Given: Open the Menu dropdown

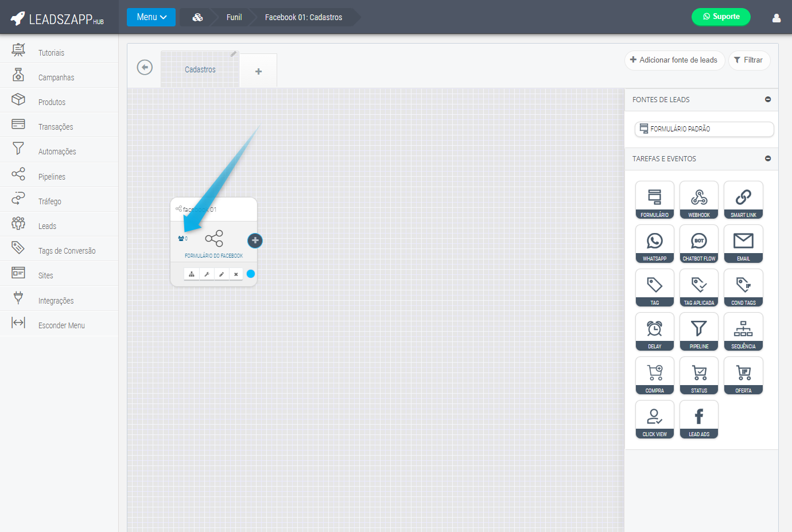Looking at the screenshot, I should point(151,17).
